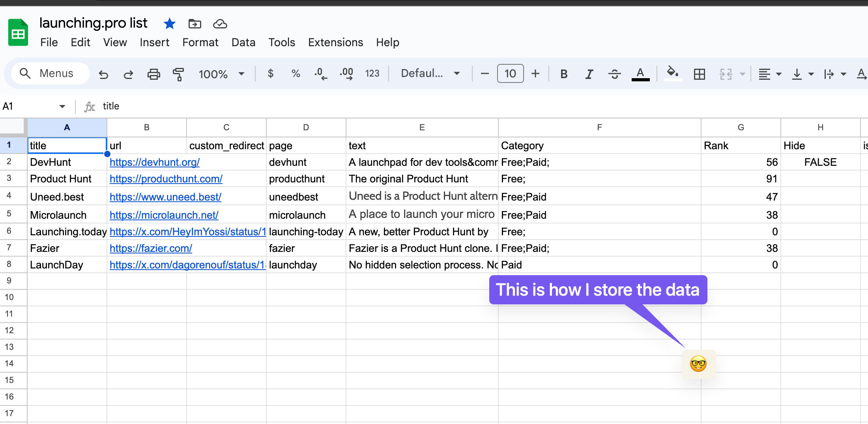Open the www.uneed.best link
Screen dimensions: 868x424
165,197
